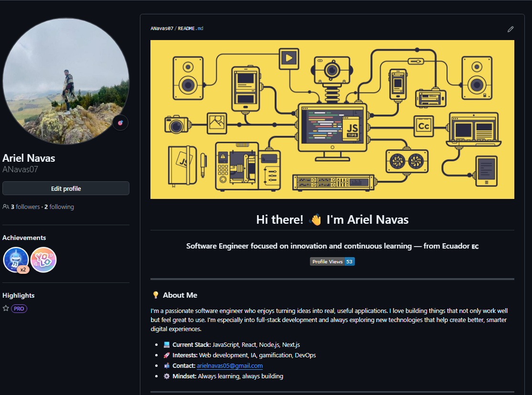Open the set status emoji on avatar
This screenshot has width=532, height=395.
click(x=120, y=123)
